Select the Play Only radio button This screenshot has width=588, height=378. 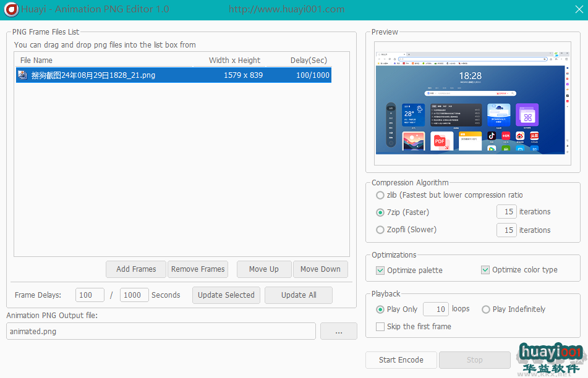click(380, 309)
